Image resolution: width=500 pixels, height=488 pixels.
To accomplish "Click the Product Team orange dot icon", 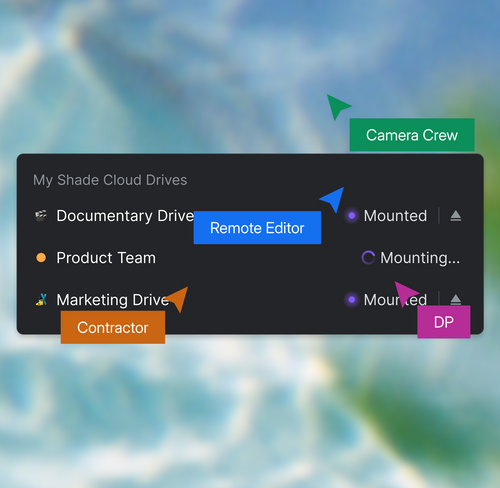I will click(x=41, y=258).
